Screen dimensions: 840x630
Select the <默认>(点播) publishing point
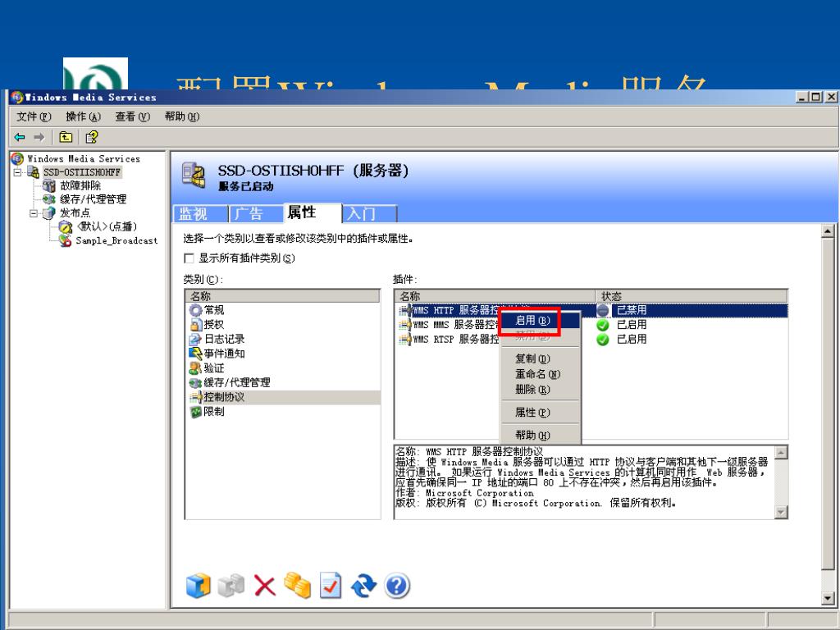[x=107, y=226]
